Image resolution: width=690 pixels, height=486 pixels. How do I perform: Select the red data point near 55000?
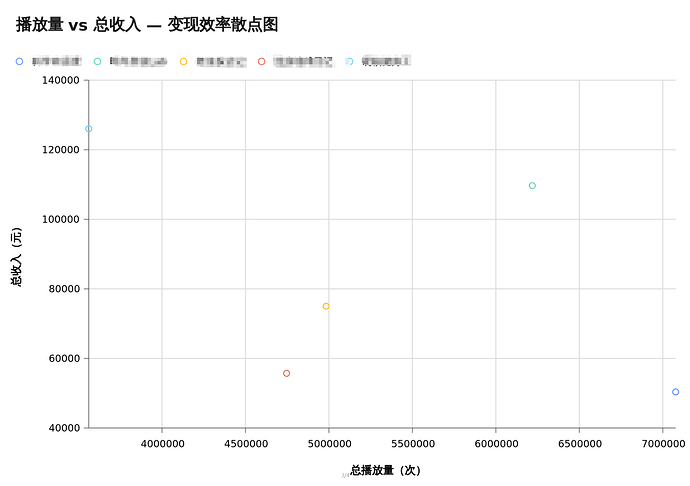[x=286, y=373]
